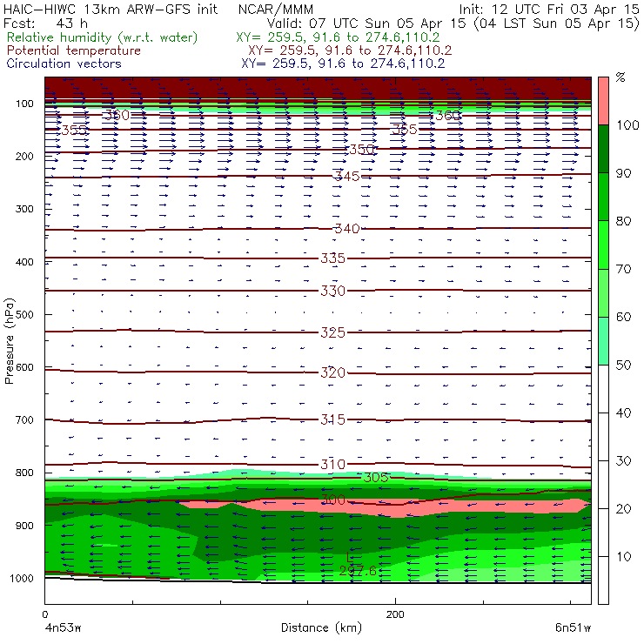Select the 'Fcst: 43 h' forecast label
644x644 pixels.
pyautogui.click(x=45, y=23)
